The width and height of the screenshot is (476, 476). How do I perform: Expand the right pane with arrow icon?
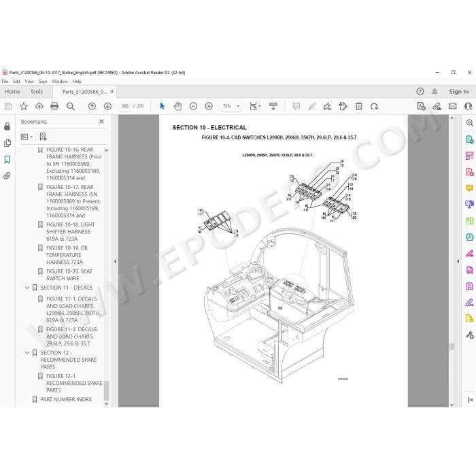point(471,400)
